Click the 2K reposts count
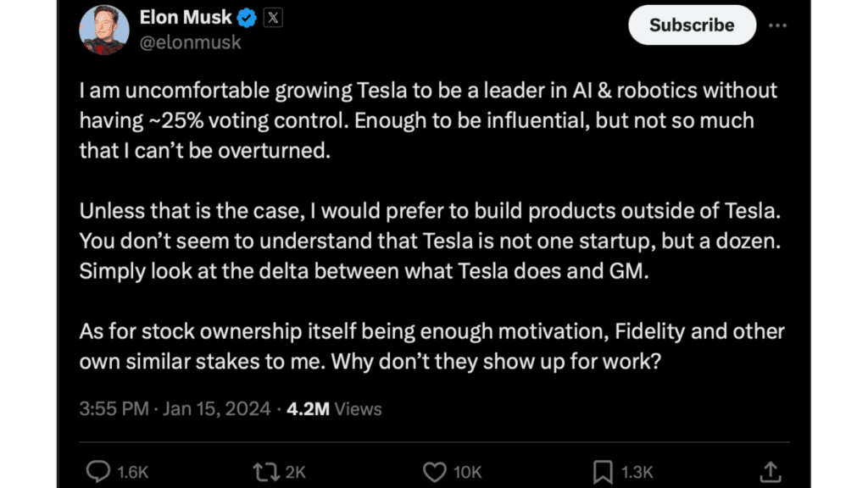The height and width of the screenshot is (488, 868). [x=295, y=472]
